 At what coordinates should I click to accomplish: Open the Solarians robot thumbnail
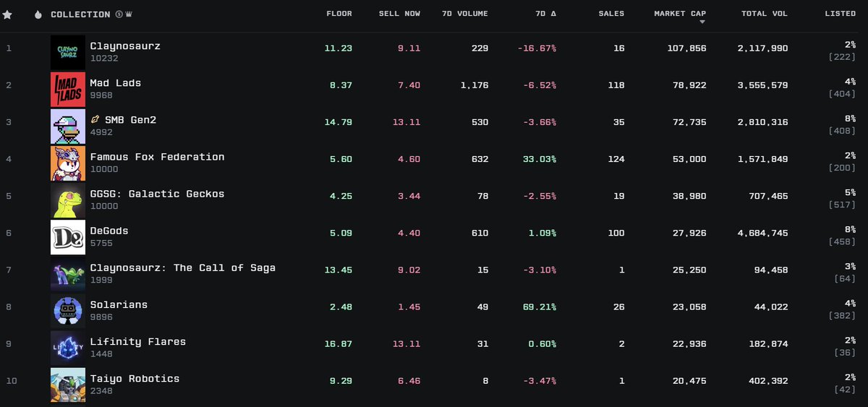point(68,311)
